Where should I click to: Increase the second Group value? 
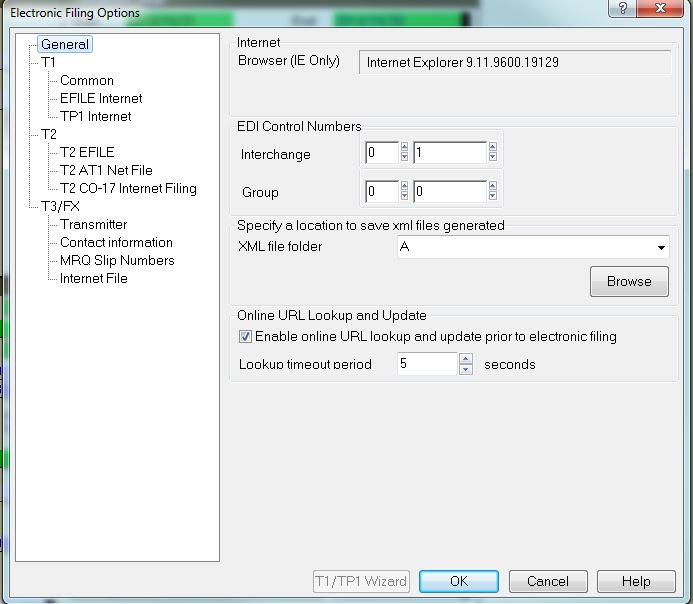(493, 186)
